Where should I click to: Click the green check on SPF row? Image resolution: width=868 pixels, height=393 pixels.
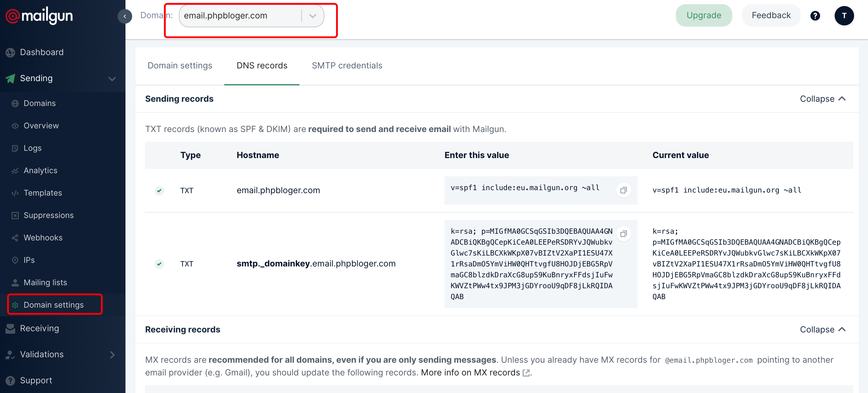pyautogui.click(x=159, y=191)
